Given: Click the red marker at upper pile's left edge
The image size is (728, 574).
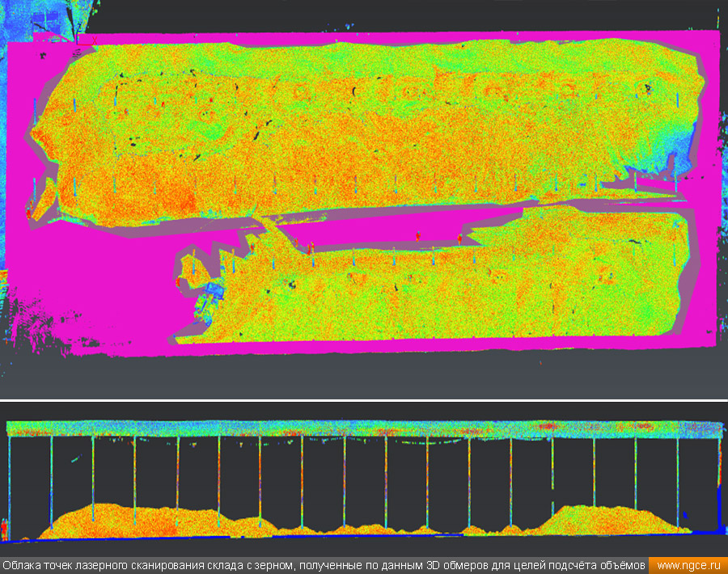Looking at the screenshot, I should (x=29, y=213).
